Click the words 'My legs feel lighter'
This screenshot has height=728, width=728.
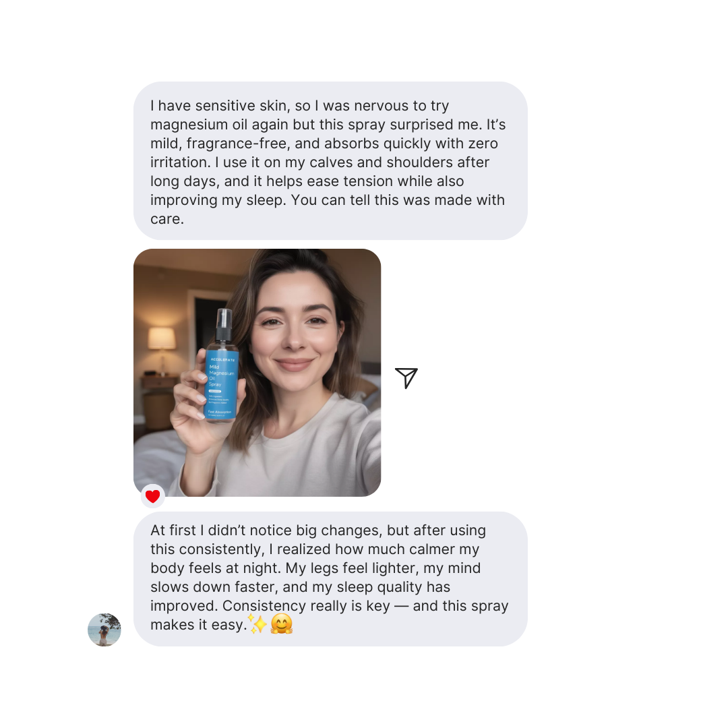(353, 568)
